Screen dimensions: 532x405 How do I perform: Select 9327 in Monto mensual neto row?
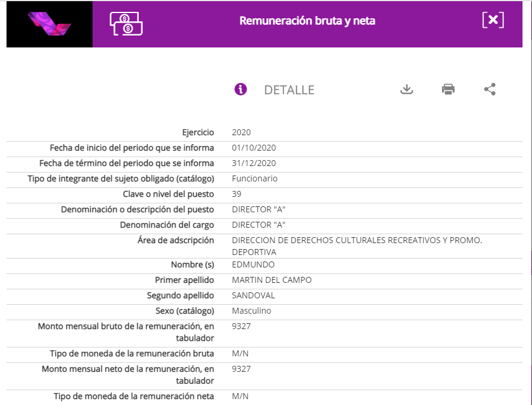pos(241,369)
